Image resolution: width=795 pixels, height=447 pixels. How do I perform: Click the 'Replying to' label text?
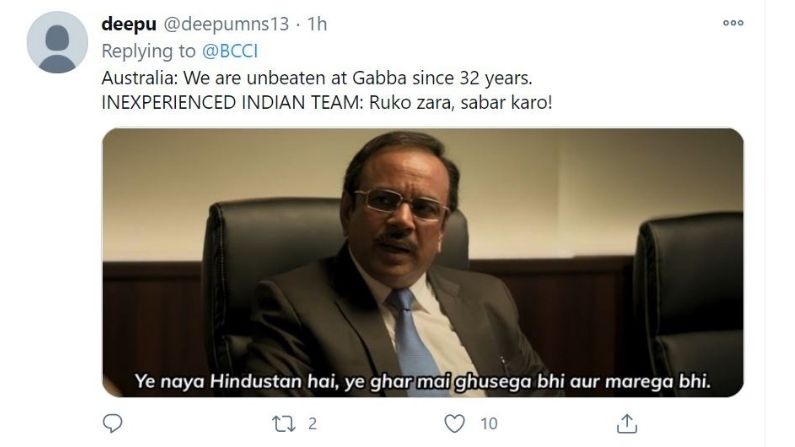[x=148, y=51]
